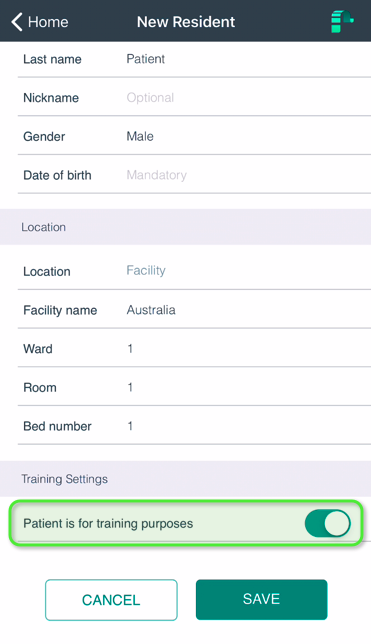Edit the Bed number field
Screen dimensions: 371x644
coord(194,426)
